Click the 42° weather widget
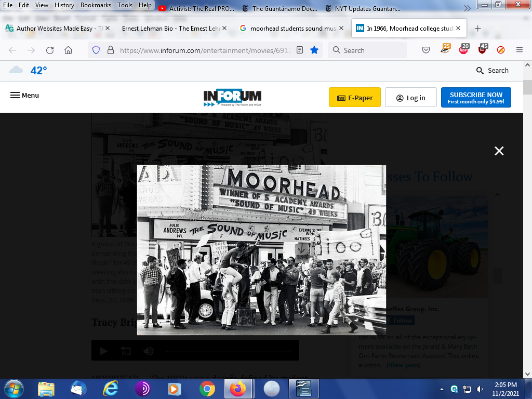Screen dimensions: 532x399 28,70
